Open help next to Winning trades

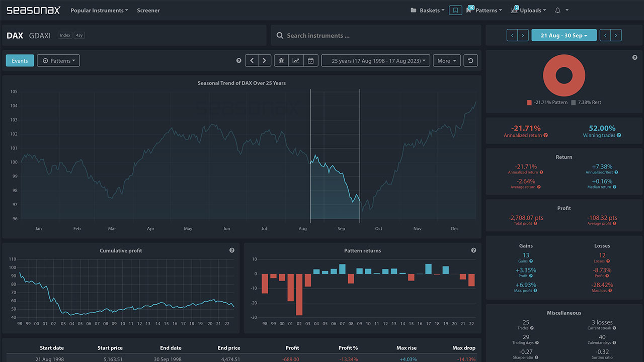coord(619,135)
